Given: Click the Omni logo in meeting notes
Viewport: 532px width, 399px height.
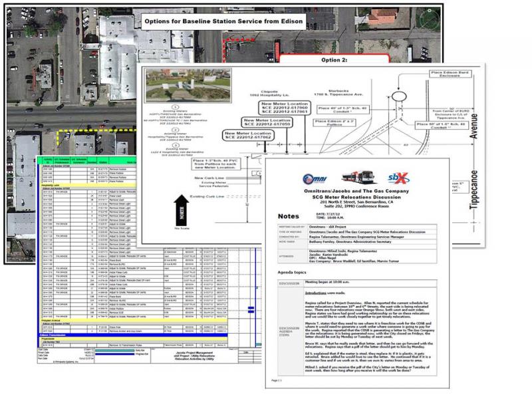Looking at the screenshot, I should (x=315, y=178).
